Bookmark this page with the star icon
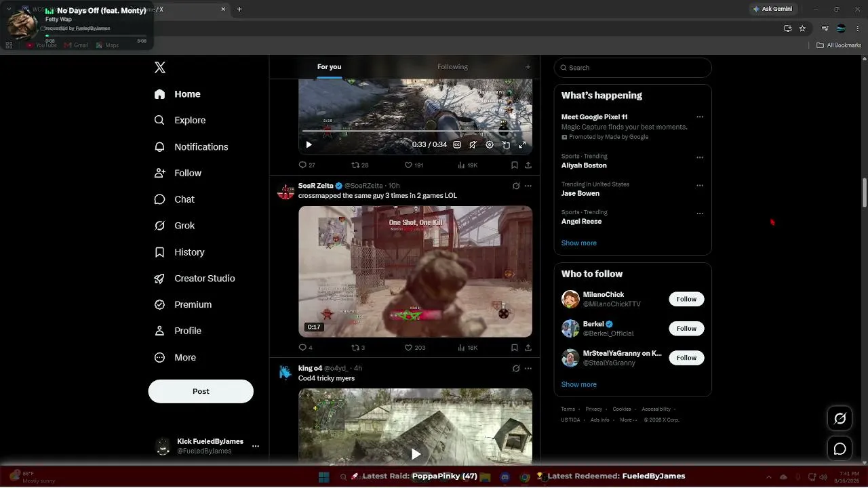 pyautogui.click(x=802, y=28)
